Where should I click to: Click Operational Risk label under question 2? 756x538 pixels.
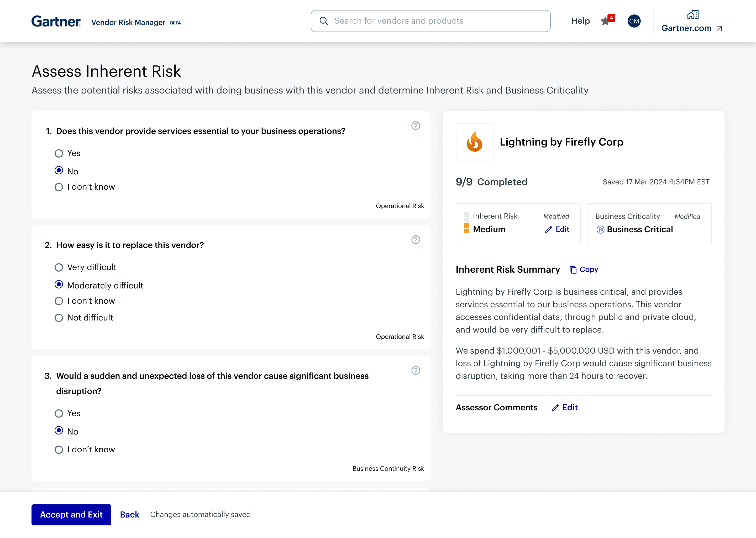(x=400, y=337)
